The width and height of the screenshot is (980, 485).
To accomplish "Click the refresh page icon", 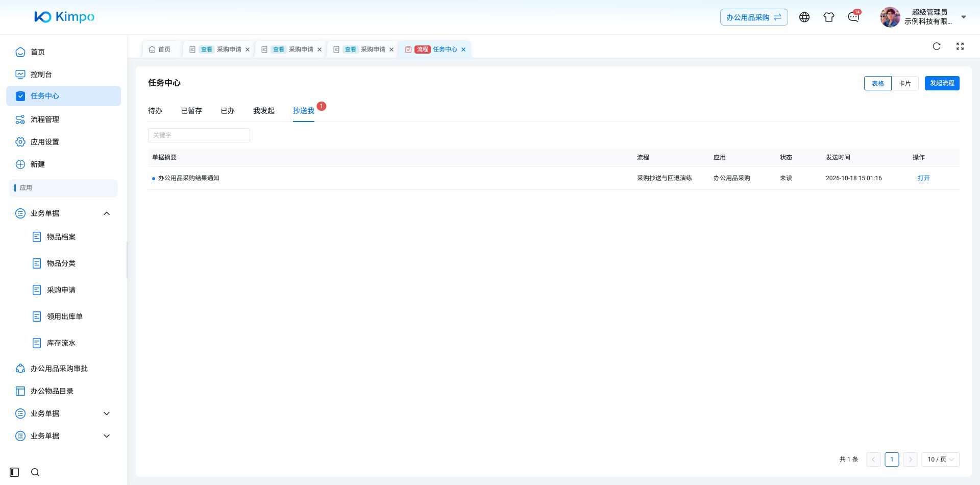I will coord(937,46).
